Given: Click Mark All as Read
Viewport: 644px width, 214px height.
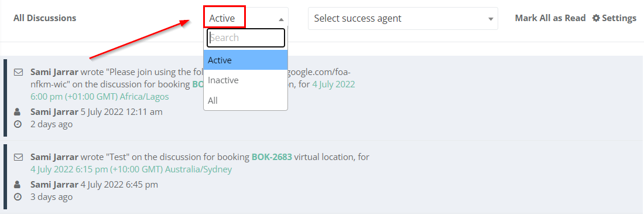Looking at the screenshot, I should click(550, 18).
